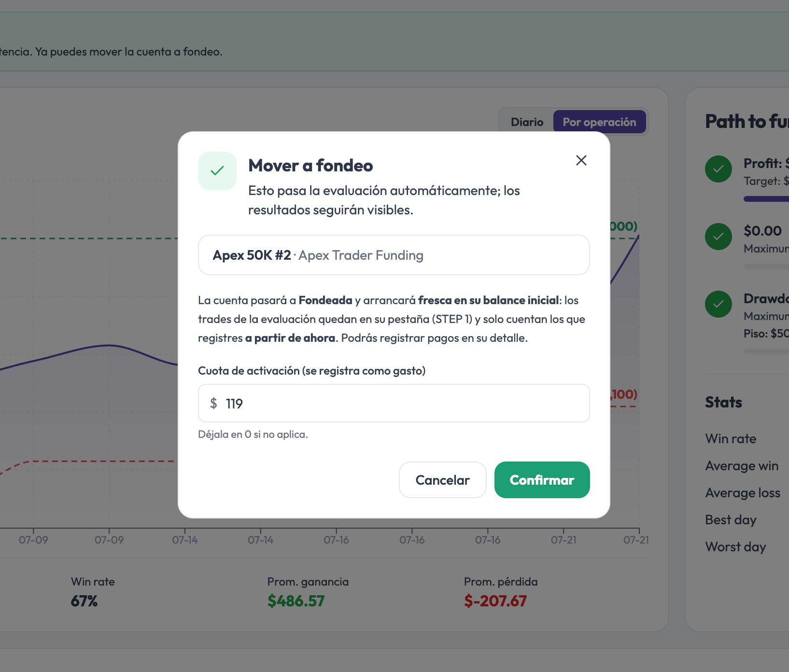Select the Apex 50K #2 account box
The image size is (789, 672).
click(x=394, y=255)
